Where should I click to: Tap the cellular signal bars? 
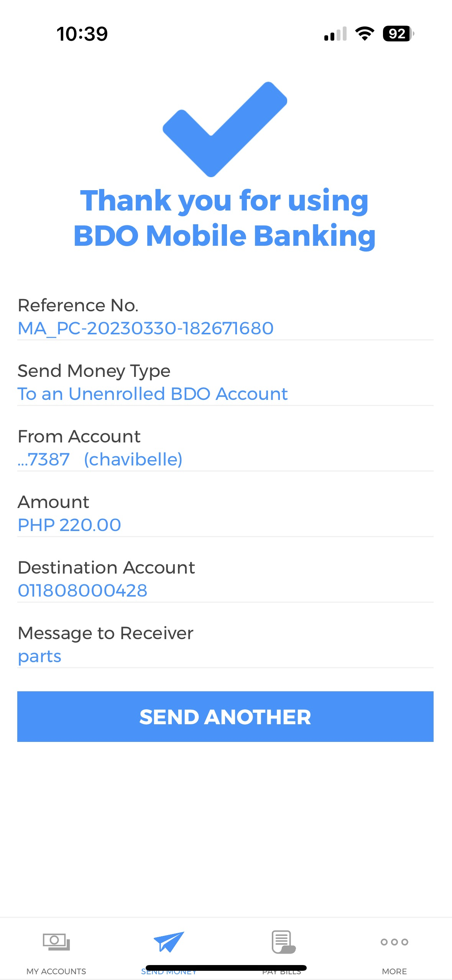335,34
